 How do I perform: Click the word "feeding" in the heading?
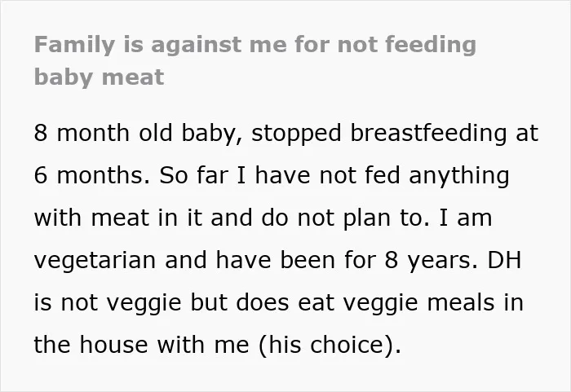pos(431,45)
